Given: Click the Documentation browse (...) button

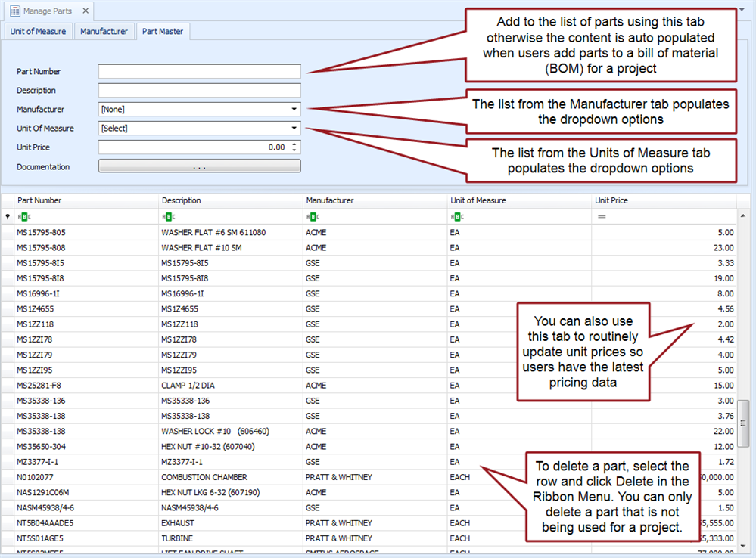Looking at the screenshot, I should pyautogui.click(x=199, y=167).
